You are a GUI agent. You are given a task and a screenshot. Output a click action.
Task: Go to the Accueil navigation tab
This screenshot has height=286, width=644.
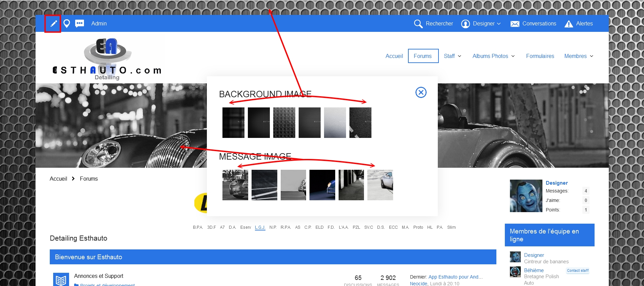point(394,56)
